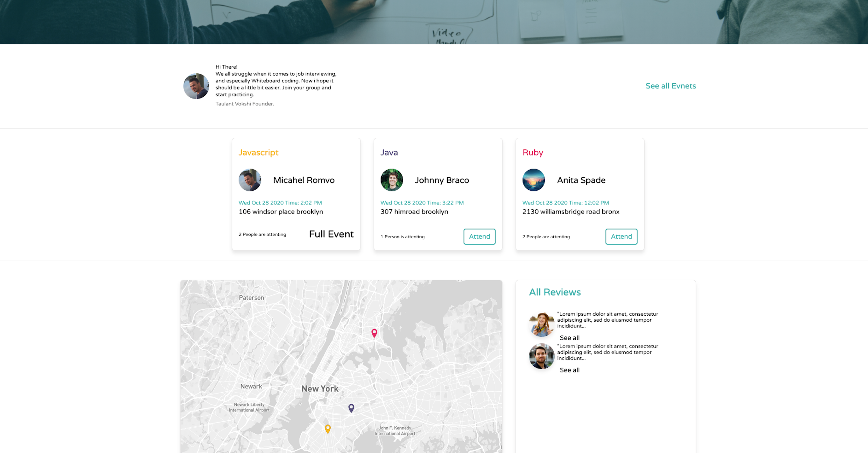Screen dimensions: 868x453
Task: Open Micahel Romvo's avatar picture
Action: pyautogui.click(x=250, y=180)
